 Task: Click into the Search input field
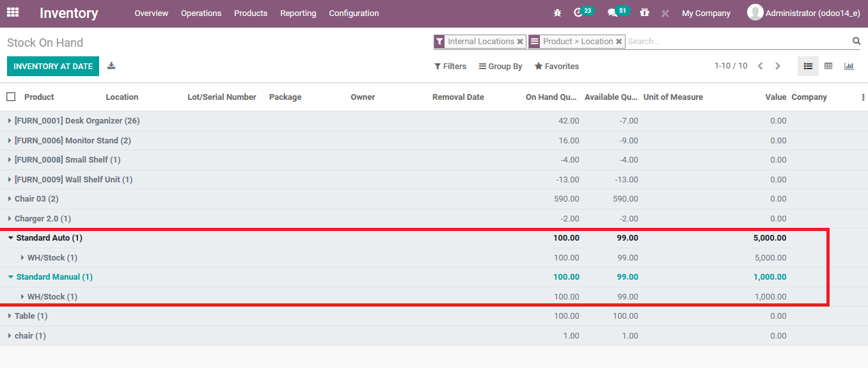tap(738, 42)
